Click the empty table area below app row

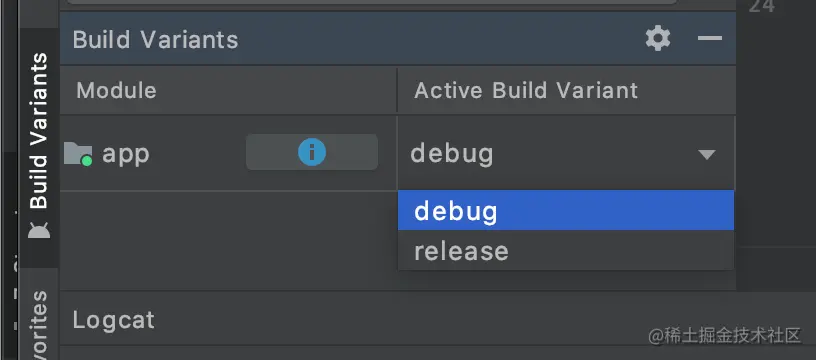pyautogui.click(x=229, y=240)
